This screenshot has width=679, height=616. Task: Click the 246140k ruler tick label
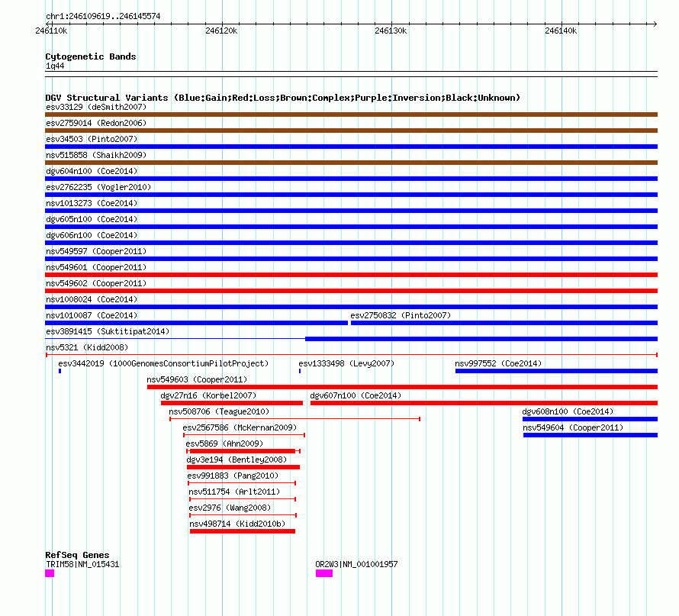561,31
